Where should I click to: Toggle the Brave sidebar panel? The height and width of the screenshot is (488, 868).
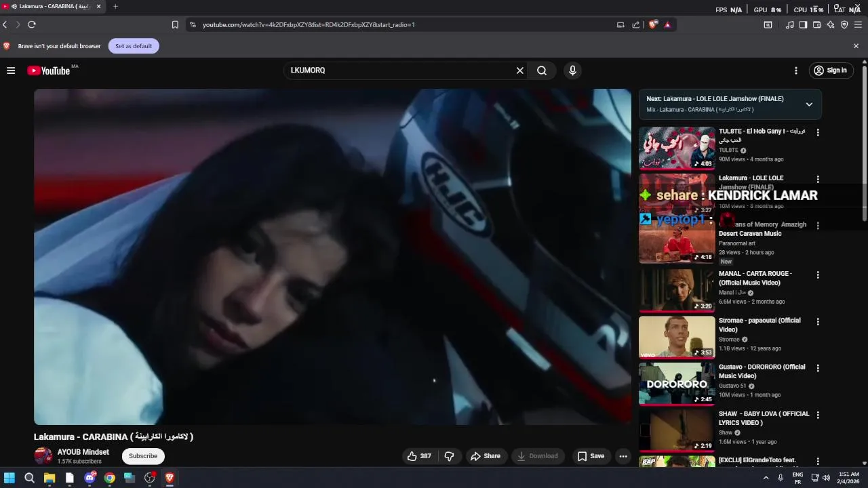click(803, 24)
